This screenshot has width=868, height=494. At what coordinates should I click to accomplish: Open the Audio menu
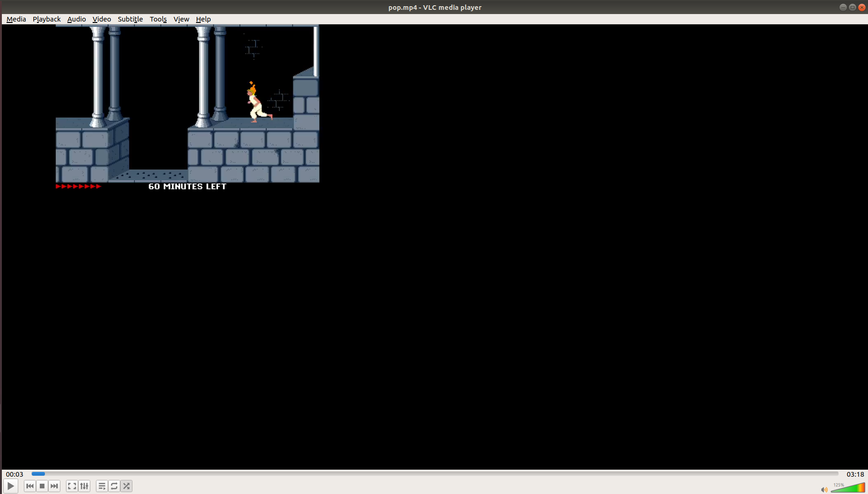(77, 19)
